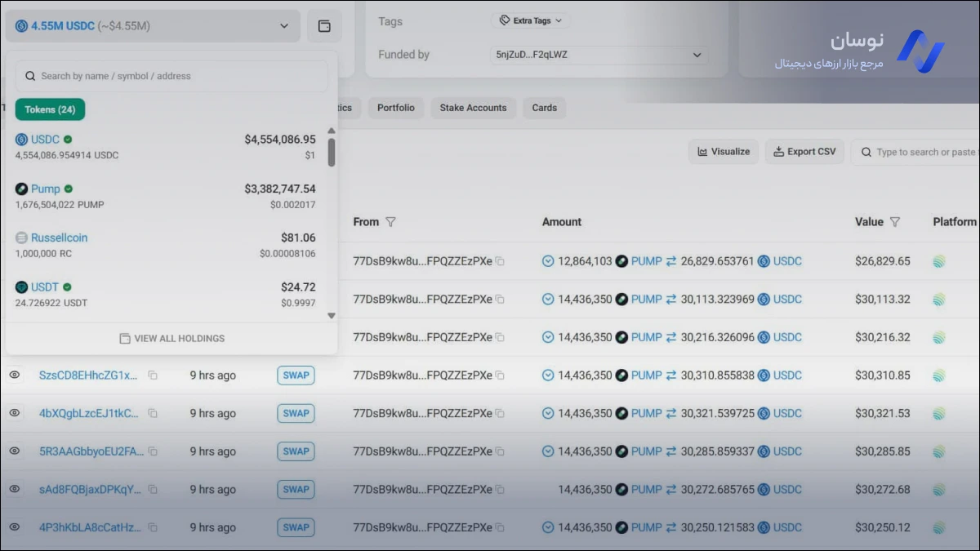Toggle the eye icon for the 4P3hKbLA8cCatHz row

coord(15,527)
